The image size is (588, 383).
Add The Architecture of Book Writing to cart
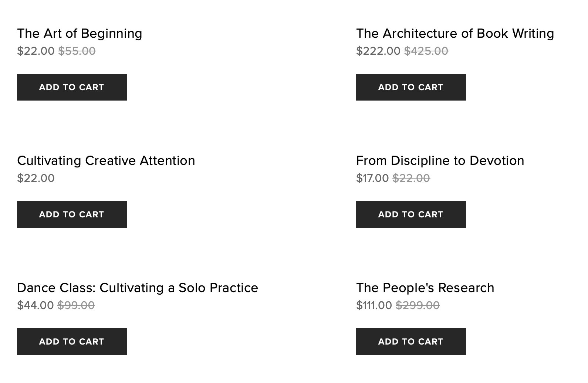(x=410, y=87)
